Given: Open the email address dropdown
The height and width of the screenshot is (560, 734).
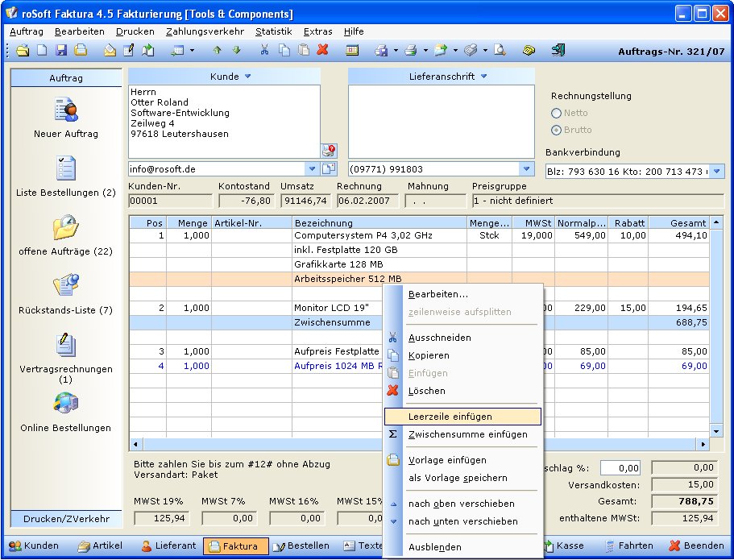Looking at the screenshot, I should pos(312,169).
